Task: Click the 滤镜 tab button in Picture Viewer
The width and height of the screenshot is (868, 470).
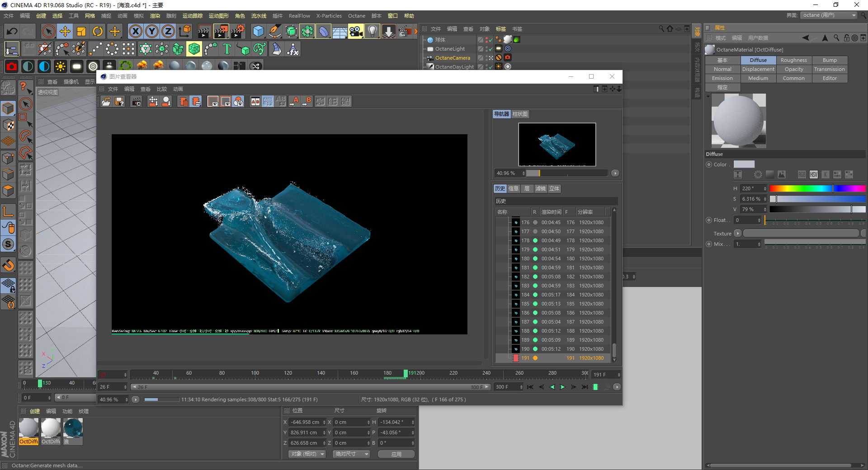Action: 541,188
